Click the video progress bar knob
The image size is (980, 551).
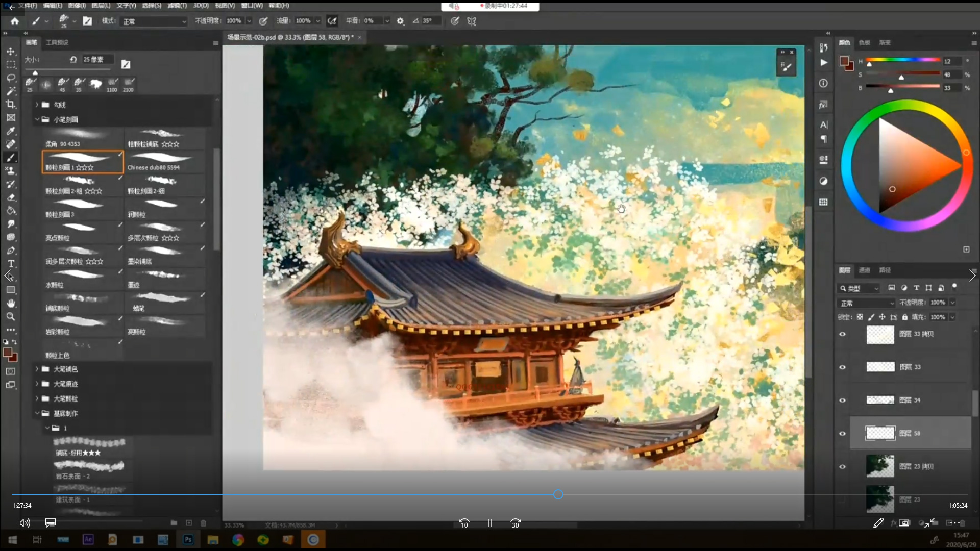click(x=558, y=494)
